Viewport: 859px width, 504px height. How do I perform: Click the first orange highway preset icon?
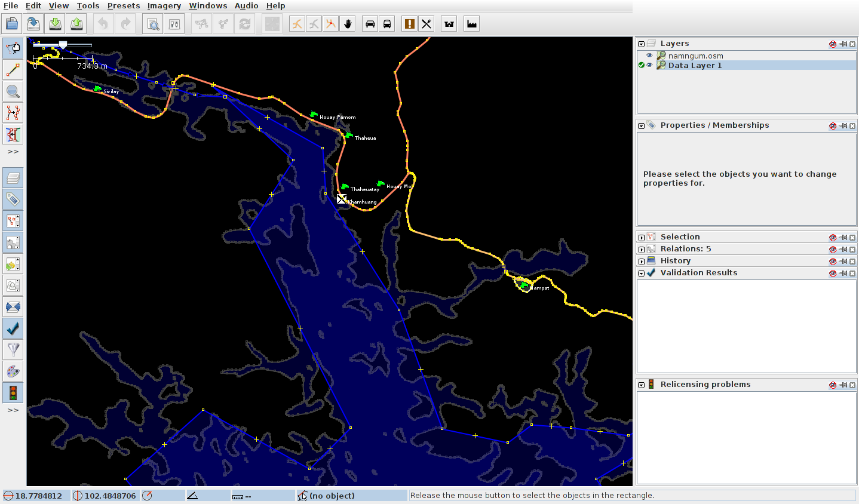(297, 24)
